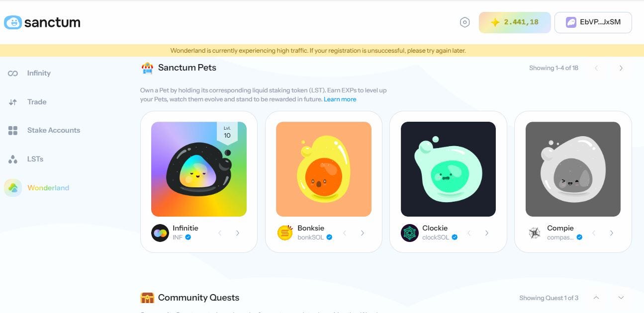
Task: Click the Stake Accounts grid icon
Action: coord(12,130)
